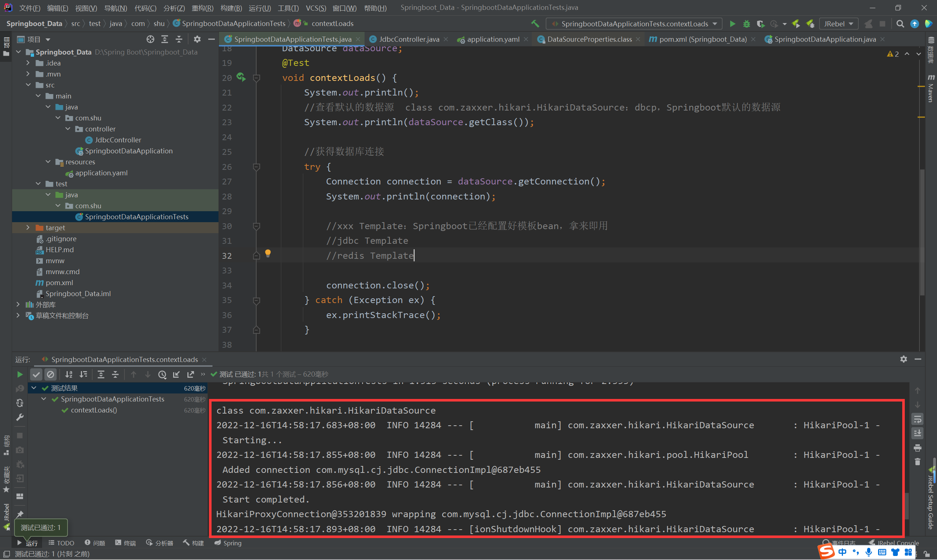Toggle show passed tests checkmark button

click(x=36, y=374)
